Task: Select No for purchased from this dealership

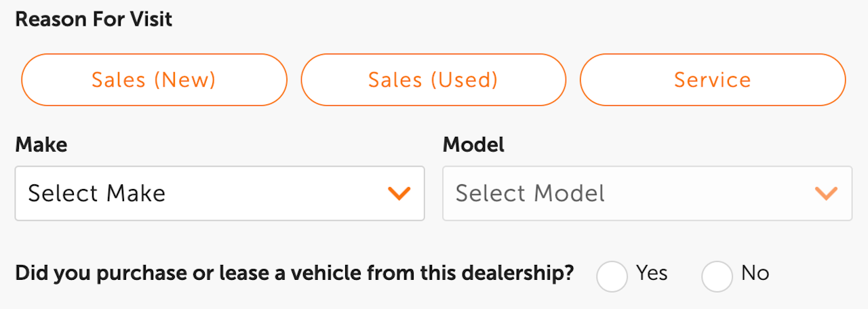Action: pos(717,276)
